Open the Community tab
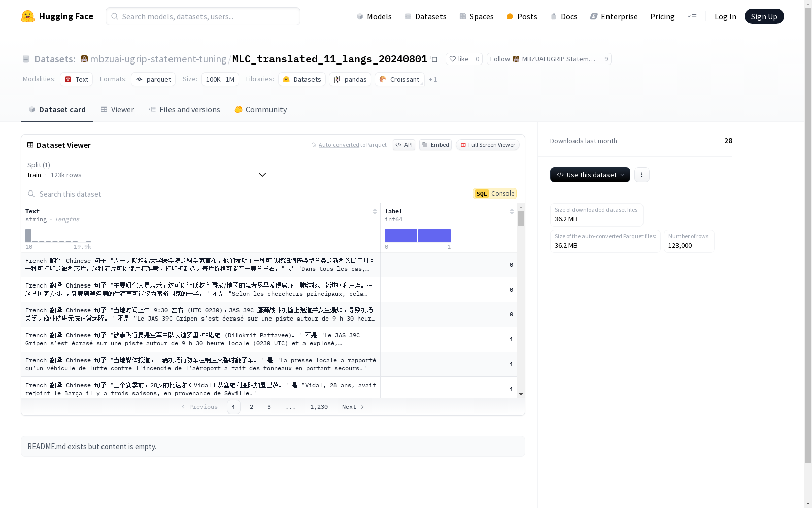 [261, 110]
